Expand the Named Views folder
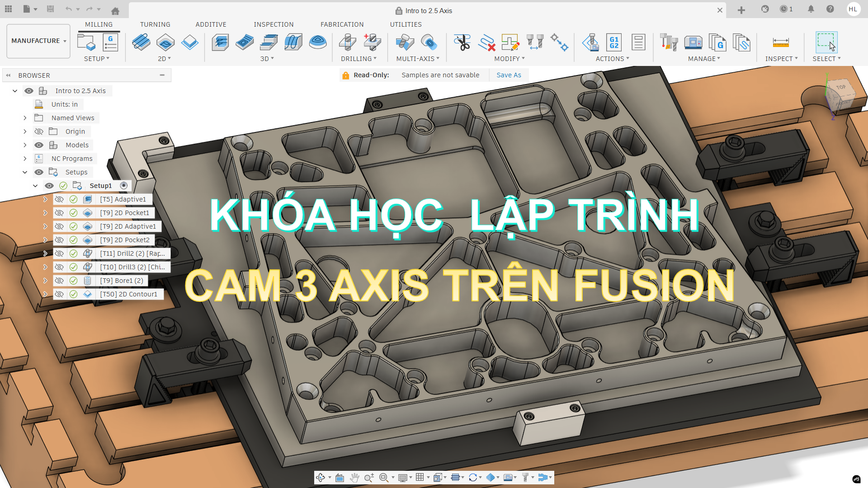The width and height of the screenshot is (868, 488). point(25,118)
